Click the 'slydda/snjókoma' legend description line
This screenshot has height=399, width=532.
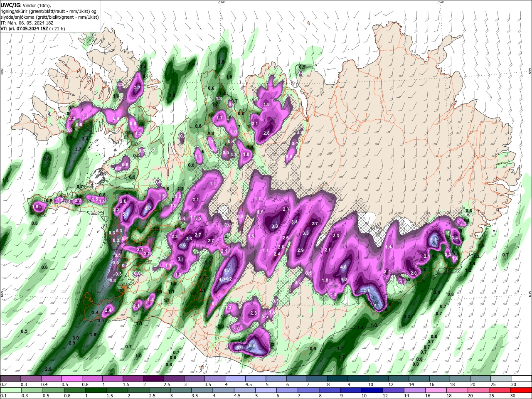tap(49, 17)
